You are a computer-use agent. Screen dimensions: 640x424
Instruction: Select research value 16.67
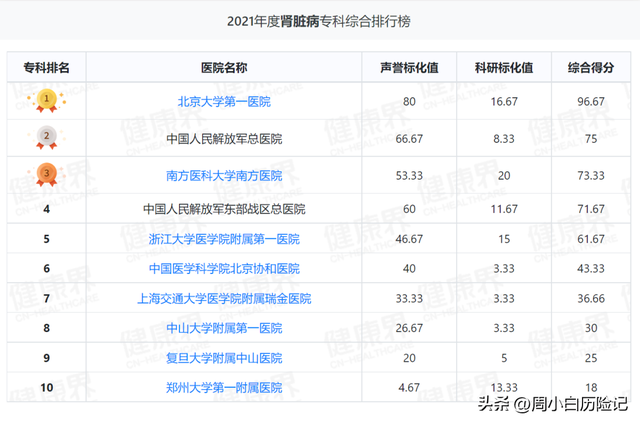tap(504, 102)
